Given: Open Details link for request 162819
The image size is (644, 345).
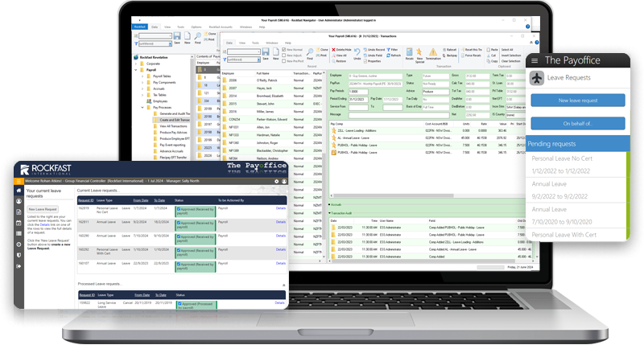Looking at the screenshot, I should tap(280, 208).
